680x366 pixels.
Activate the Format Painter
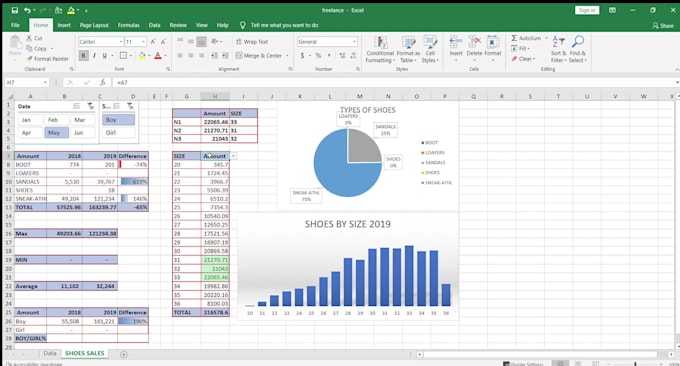coord(47,59)
